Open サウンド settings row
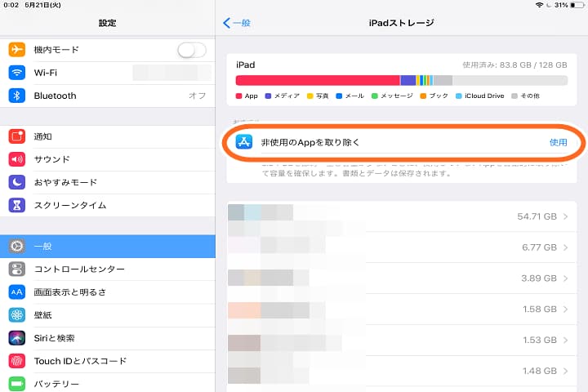 tap(108, 159)
